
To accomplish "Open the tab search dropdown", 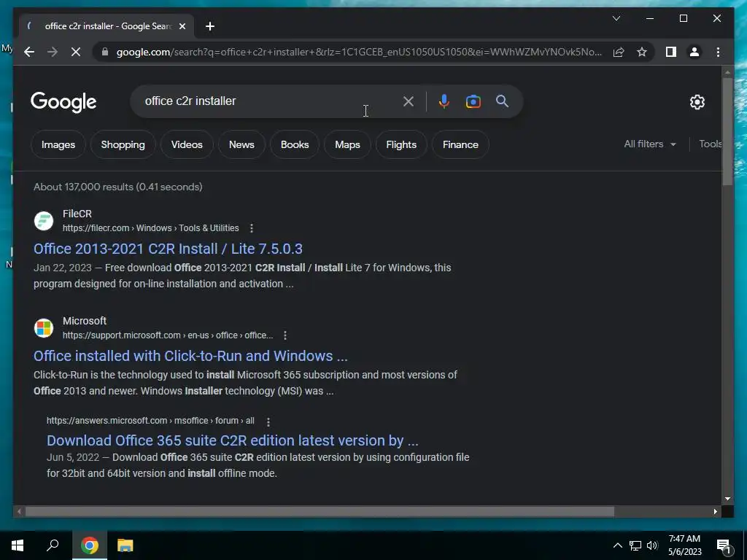I will pos(616,18).
